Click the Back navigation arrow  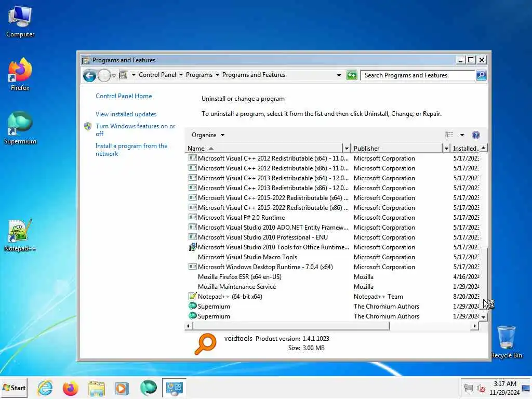89,75
